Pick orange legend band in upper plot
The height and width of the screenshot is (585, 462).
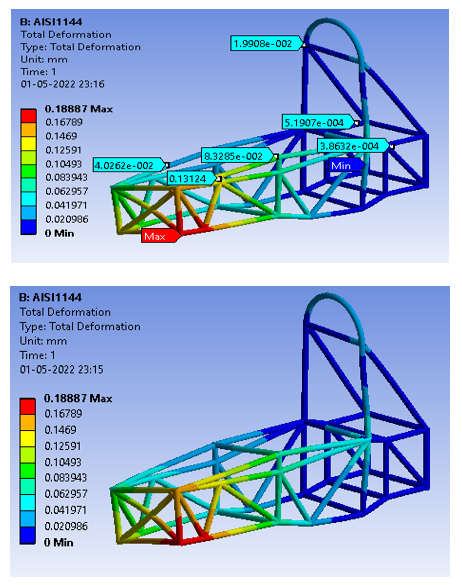pos(28,129)
